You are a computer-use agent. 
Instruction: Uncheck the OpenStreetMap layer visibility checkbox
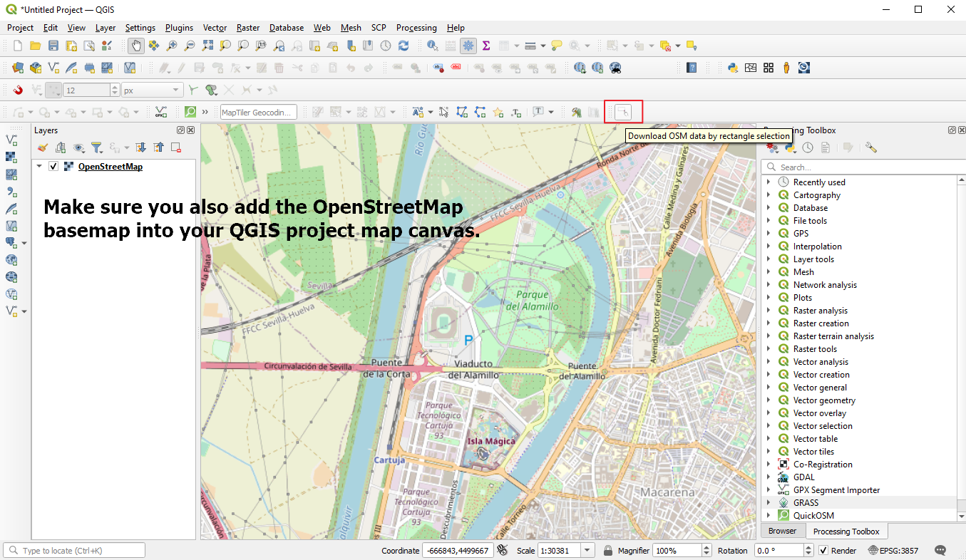[x=53, y=166]
